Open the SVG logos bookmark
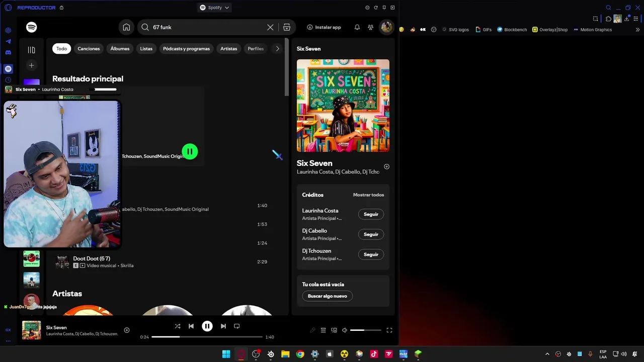644x362 pixels. 455,30
